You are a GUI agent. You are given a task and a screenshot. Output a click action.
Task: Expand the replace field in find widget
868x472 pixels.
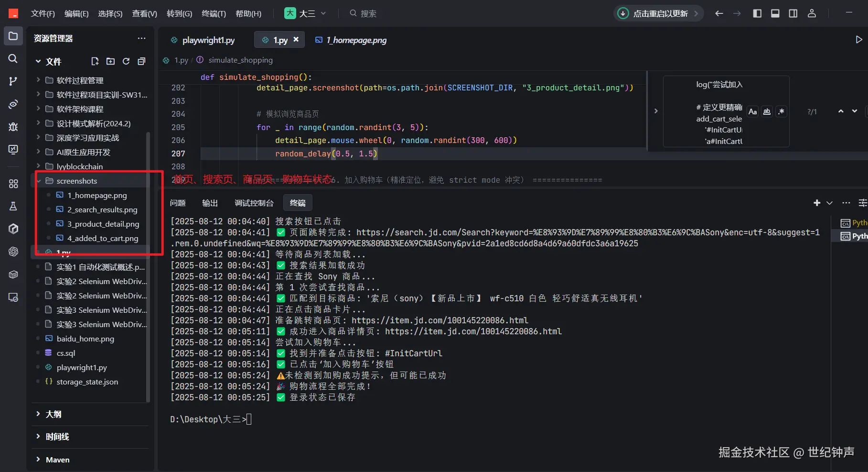click(x=656, y=111)
